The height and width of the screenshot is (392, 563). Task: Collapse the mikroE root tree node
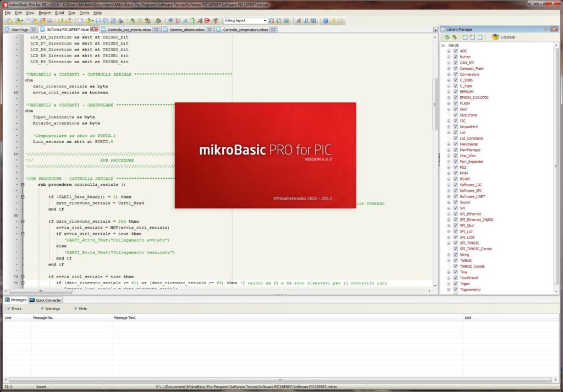443,45
